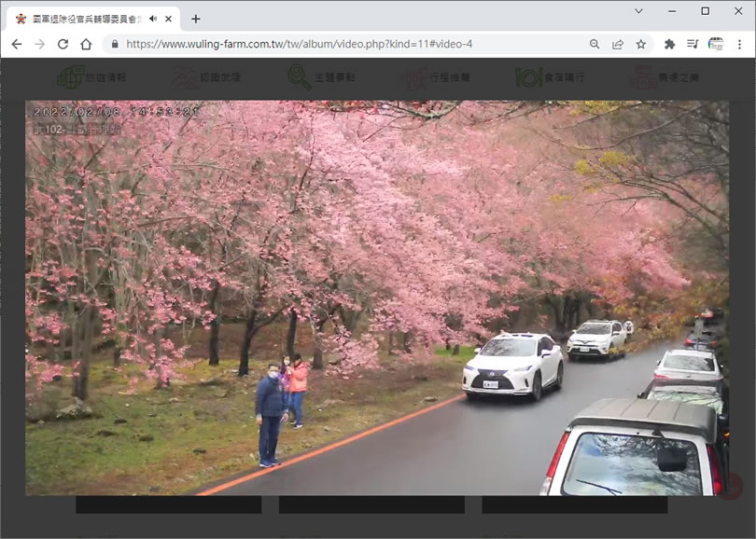Expand tab search chevron in title bar
Viewport: 756px width, 539px height.
638,11
